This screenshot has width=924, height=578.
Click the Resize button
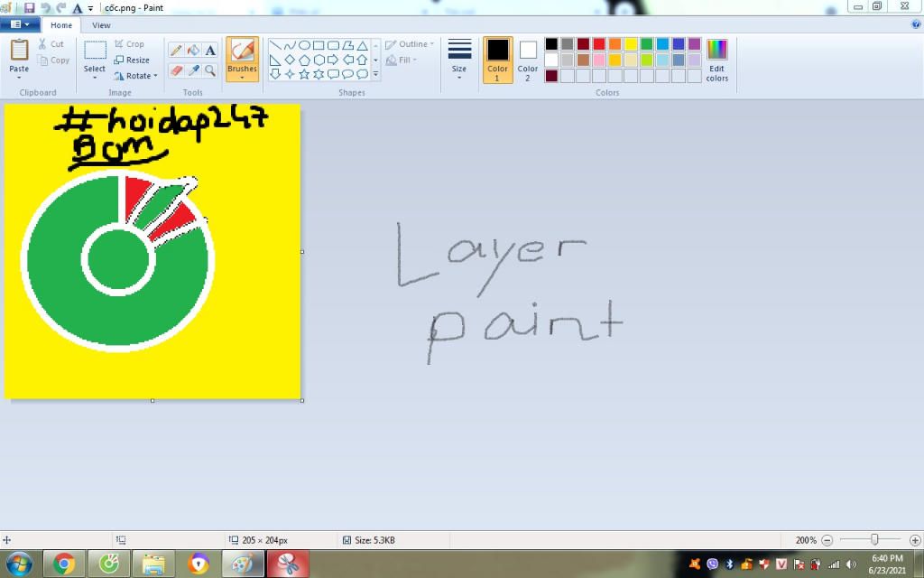132,60
